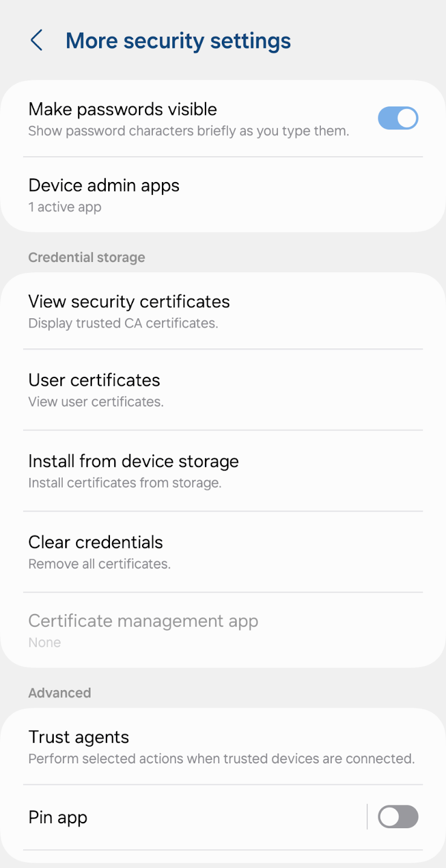Tap the More security settings title
This screenshot has height=868, width=446.
[x=178, y=41]
